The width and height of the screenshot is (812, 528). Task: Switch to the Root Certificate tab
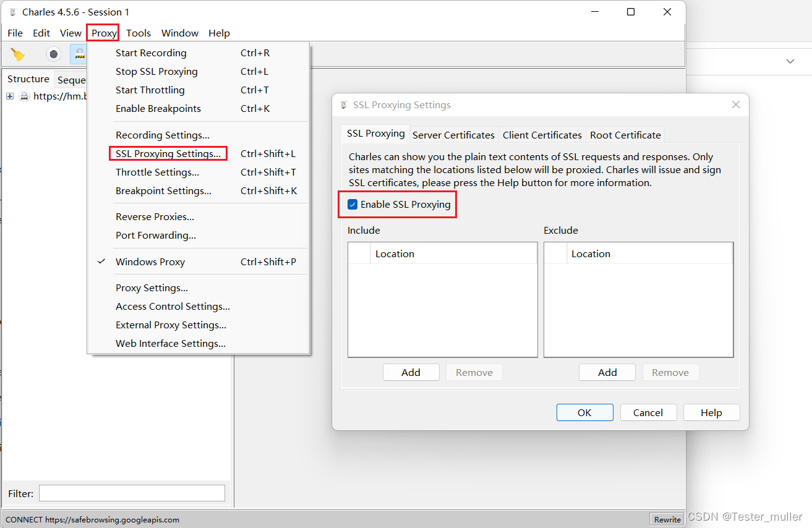(x=625, y=135)
